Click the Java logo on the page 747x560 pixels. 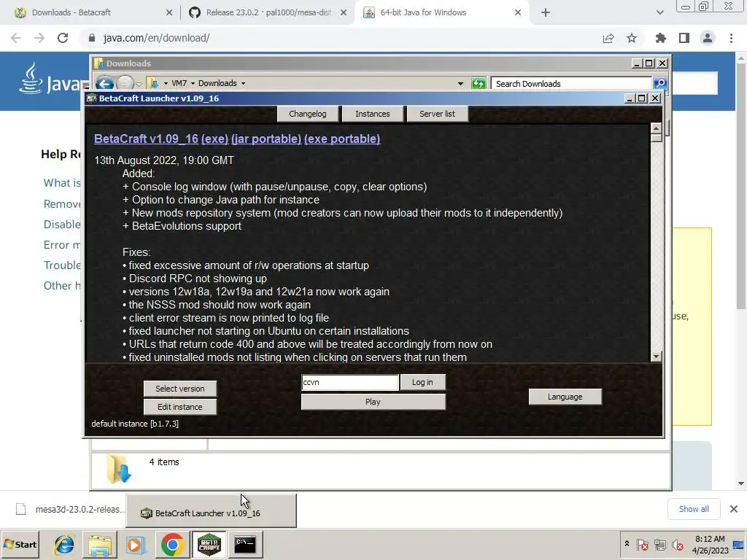tap(50, 79)
